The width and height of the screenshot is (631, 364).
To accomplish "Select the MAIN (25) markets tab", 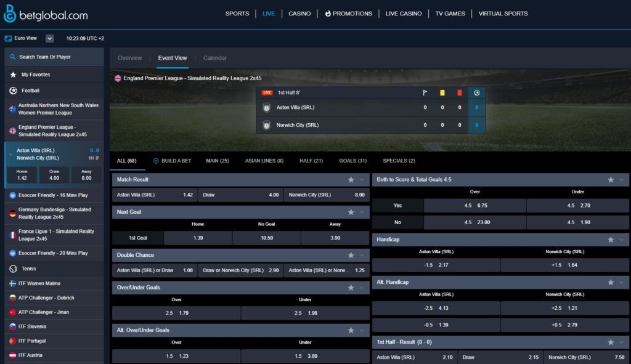I will coord(218,161).
